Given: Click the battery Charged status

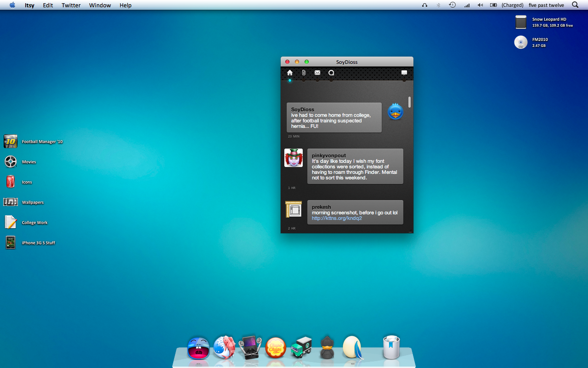Looking at the screenshot, I should (x=507, y=5).
